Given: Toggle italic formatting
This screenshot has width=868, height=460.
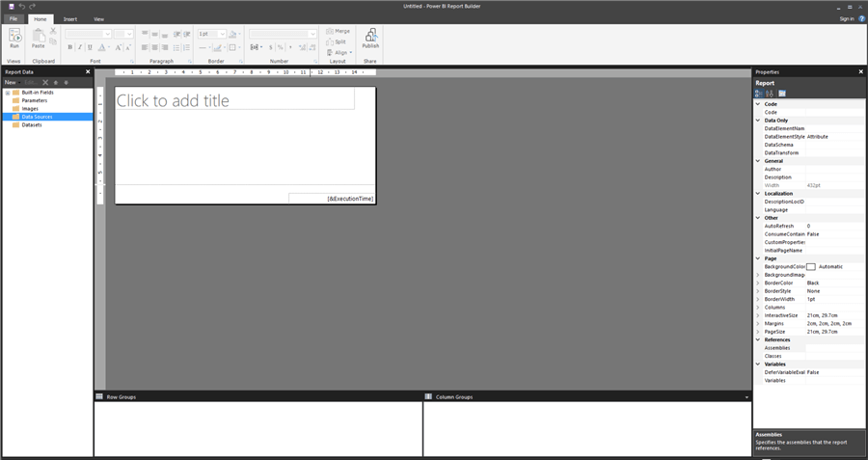Looking at the screenshot, I should (x=80, y=47).
